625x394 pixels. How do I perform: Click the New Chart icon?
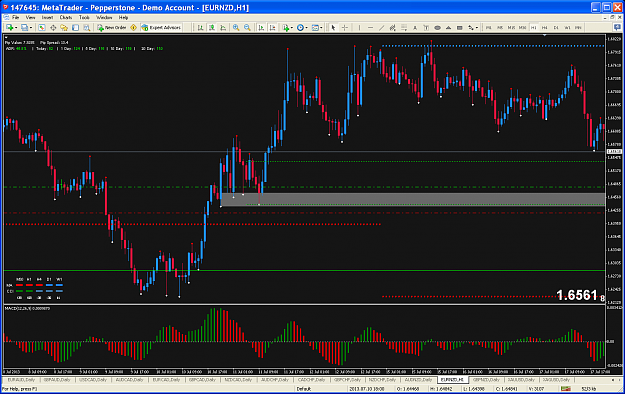(9, 28)
